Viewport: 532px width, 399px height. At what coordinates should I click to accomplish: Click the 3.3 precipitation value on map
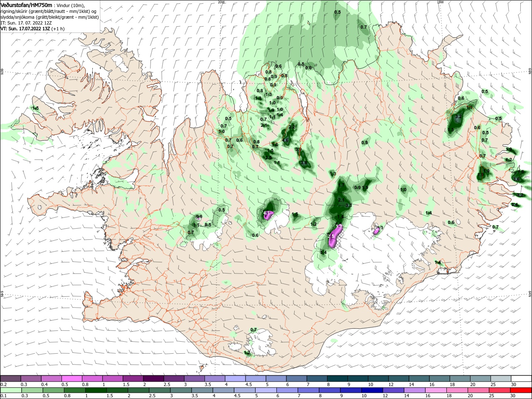(x=349, y=205)
